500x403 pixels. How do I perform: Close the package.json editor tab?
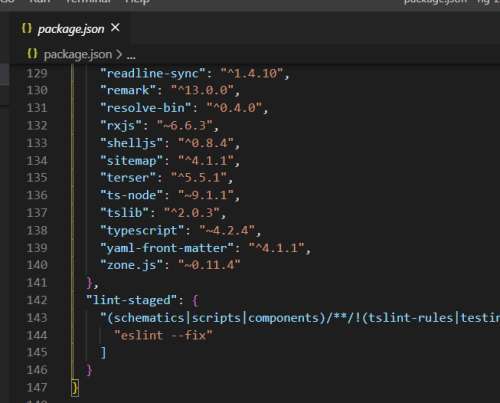[115, 28]
